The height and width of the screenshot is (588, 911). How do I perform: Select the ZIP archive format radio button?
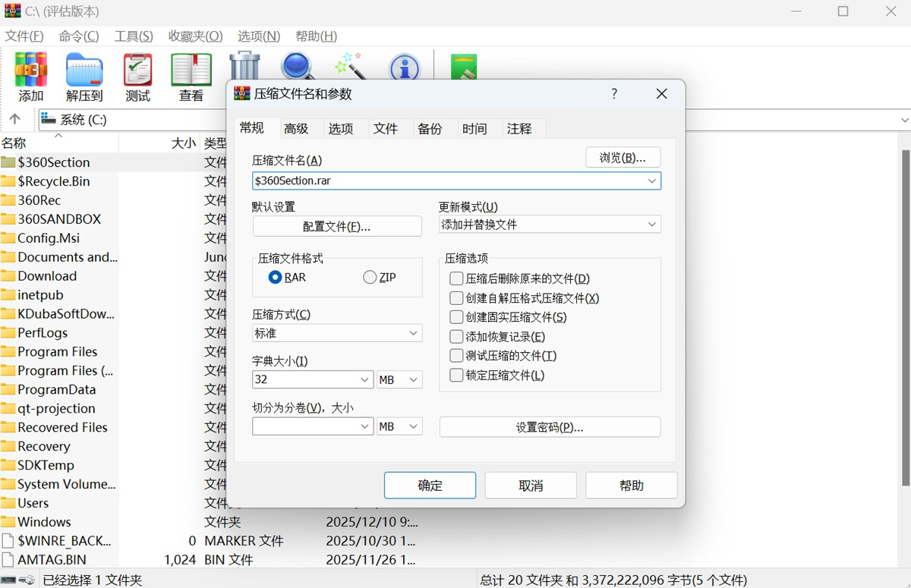(x=369, y=277)
